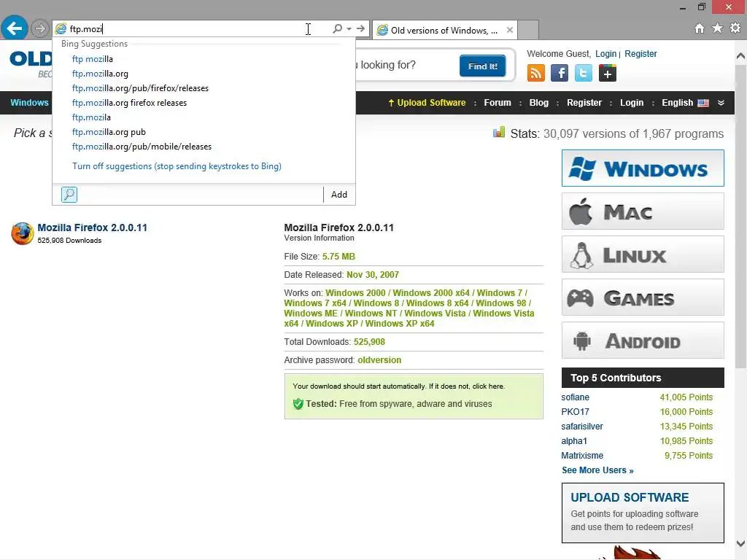747x560 pixels.
Task: Click the stats bar chart icon
Action: click(499, 133)
